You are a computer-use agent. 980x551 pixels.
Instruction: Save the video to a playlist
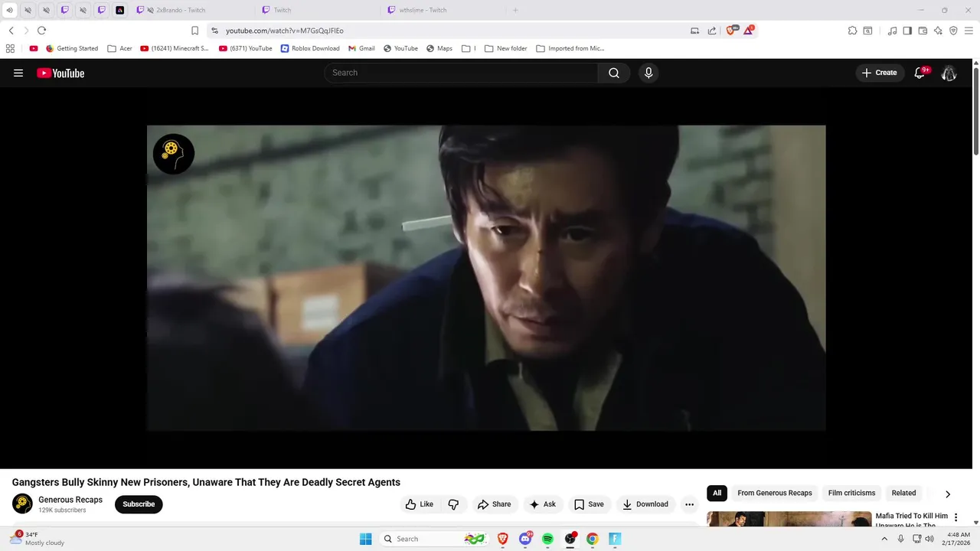589,504
